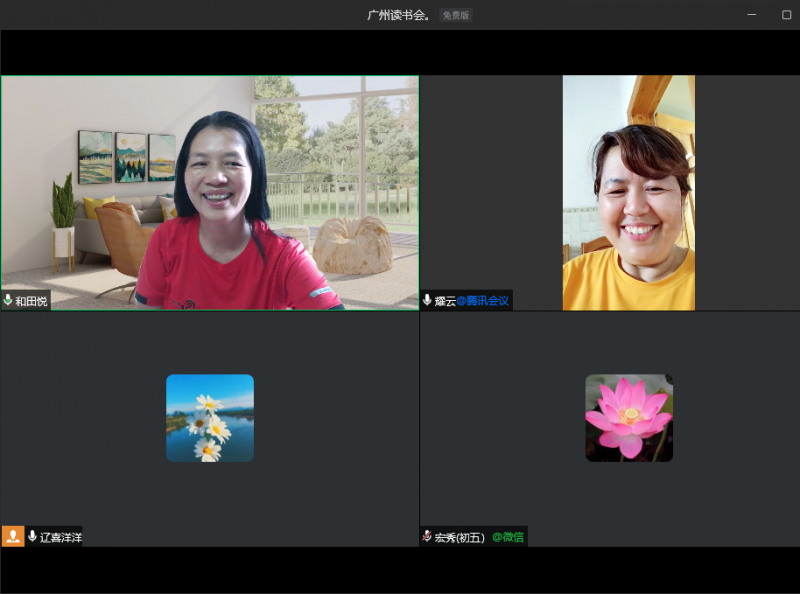Click the 辽喜洋洋 name label
Screen dimensions: 800x594
pos(61,537)
